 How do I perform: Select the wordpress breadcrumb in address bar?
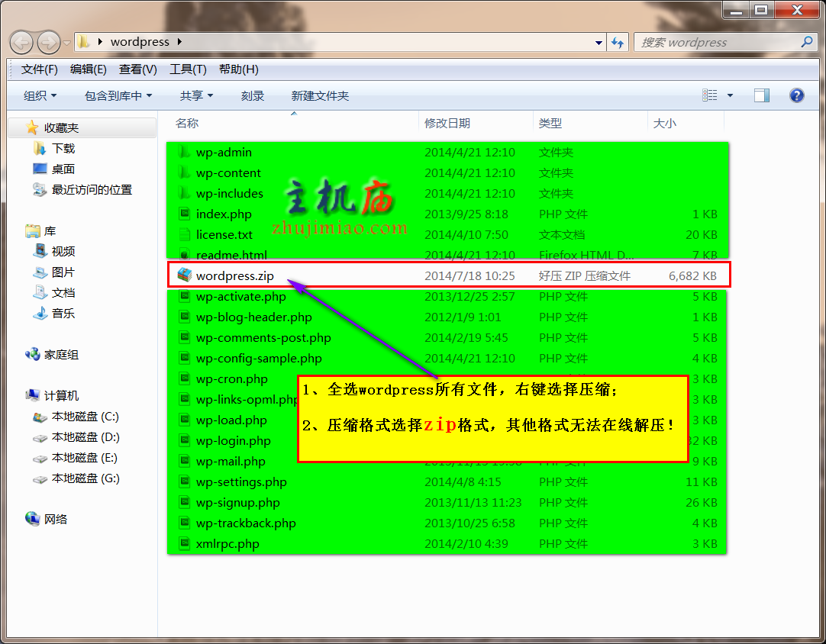click(140, 42)
